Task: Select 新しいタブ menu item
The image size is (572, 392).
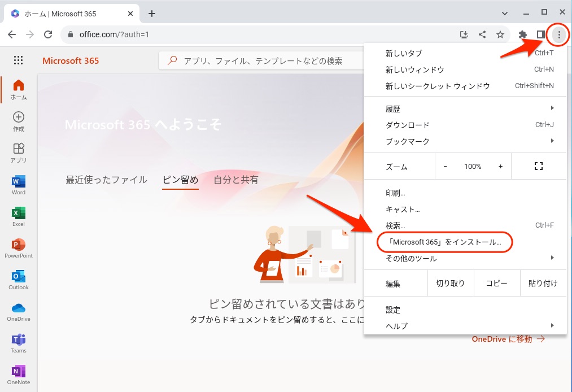Action: (465, 53)
